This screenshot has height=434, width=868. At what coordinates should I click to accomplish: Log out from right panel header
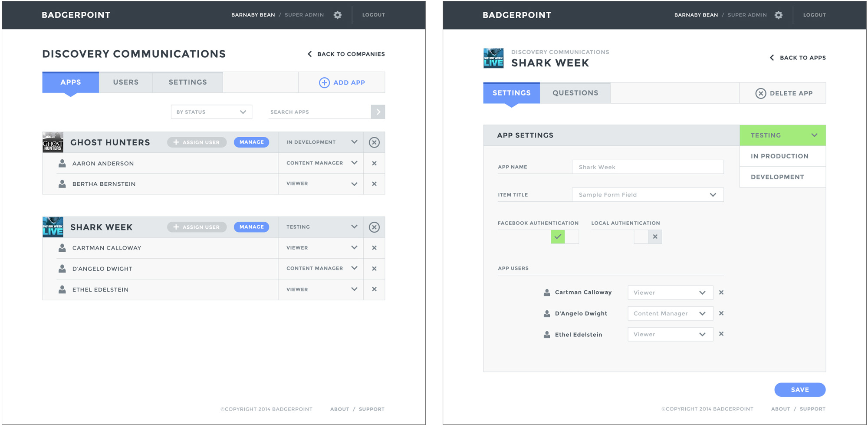point(815,15)
